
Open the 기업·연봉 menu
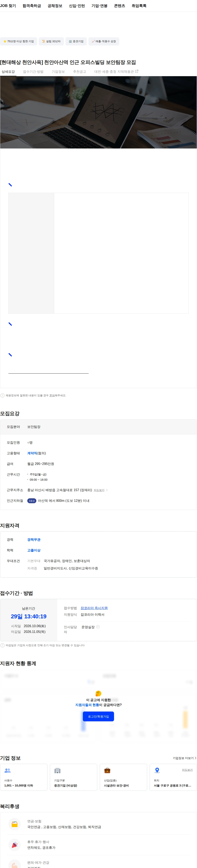[x=100, y=6]
